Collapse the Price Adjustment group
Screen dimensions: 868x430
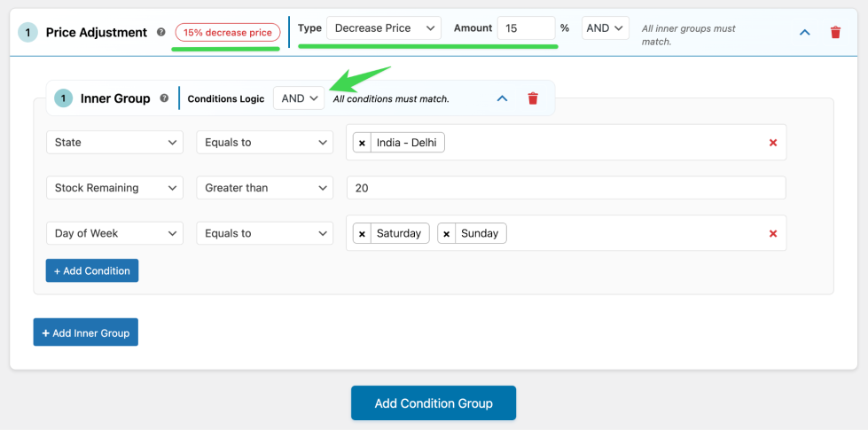[805, 32]
